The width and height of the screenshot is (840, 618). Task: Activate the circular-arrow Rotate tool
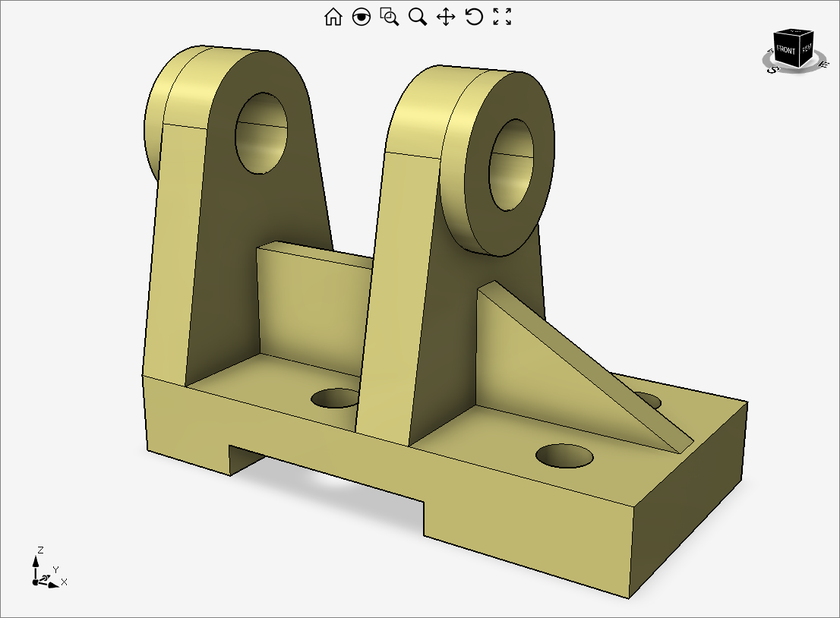pos(474,17)
